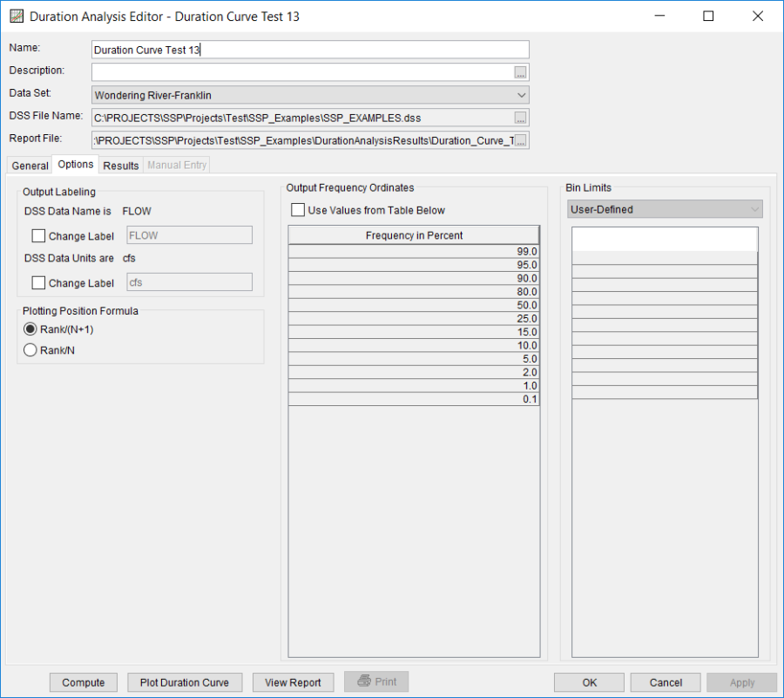Click the Compute button

[84, 682]
